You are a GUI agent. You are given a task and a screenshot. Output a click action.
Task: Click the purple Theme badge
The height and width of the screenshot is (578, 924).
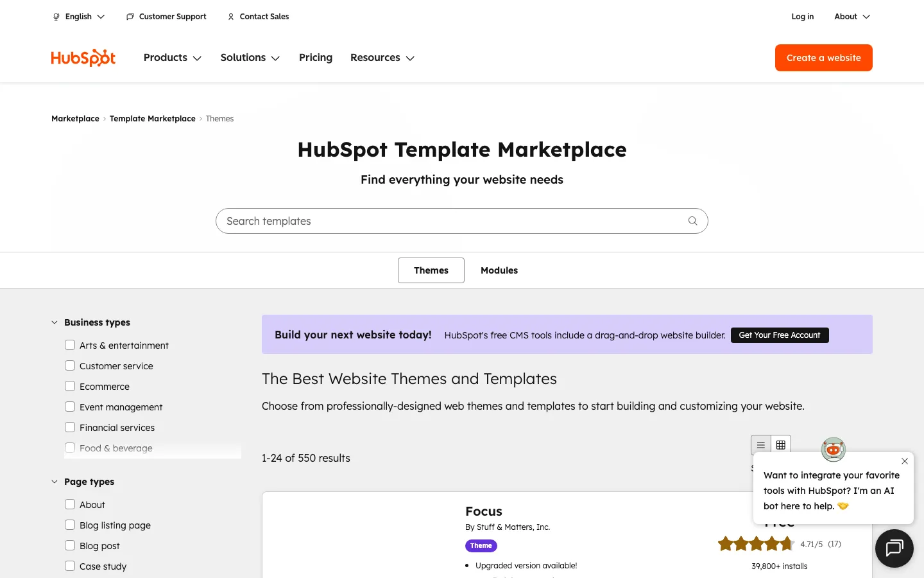coord(481,546)
